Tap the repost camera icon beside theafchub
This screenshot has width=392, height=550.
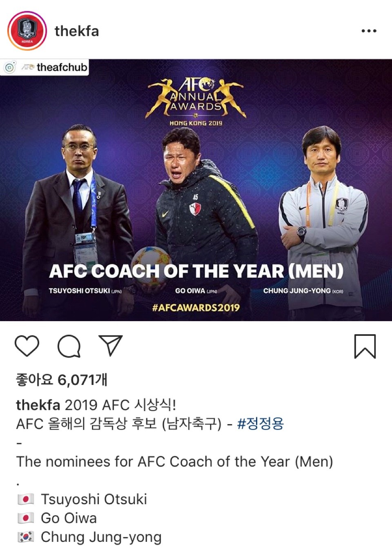pyautogui.click(x=10, y=67)
